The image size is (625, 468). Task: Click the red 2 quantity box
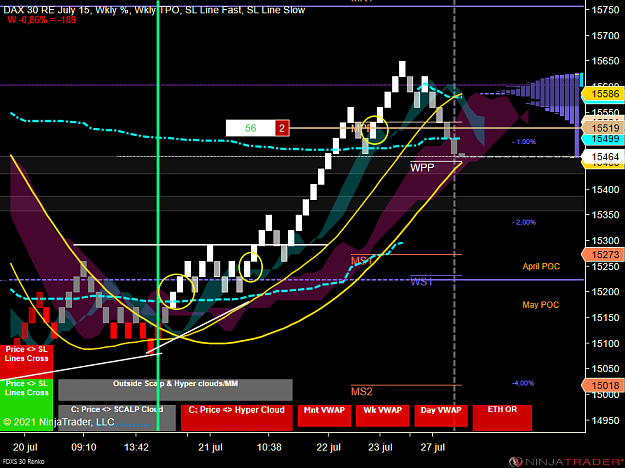[x=282, y=128]
